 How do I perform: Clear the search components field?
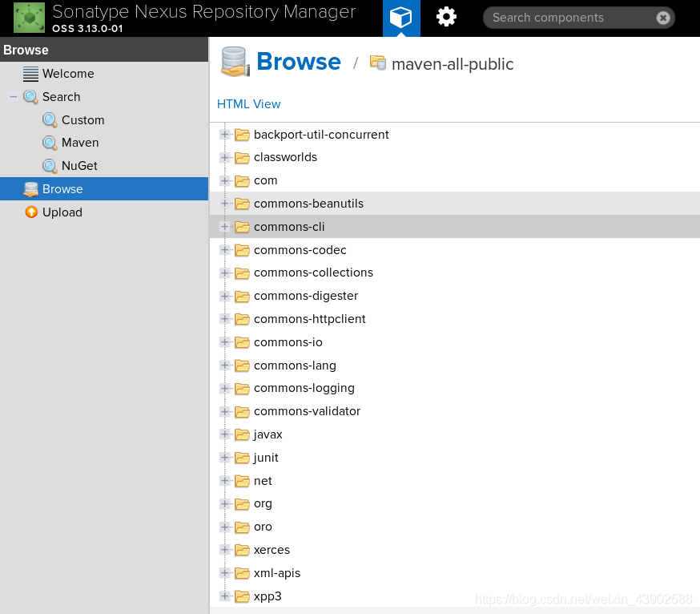[x=663, y=18]
